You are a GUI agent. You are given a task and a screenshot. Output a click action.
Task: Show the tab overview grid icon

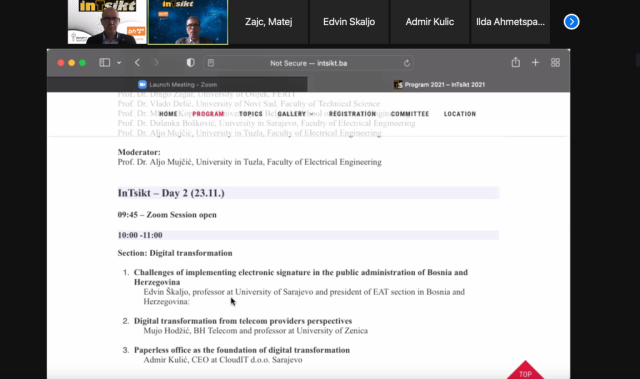point(555,62)
